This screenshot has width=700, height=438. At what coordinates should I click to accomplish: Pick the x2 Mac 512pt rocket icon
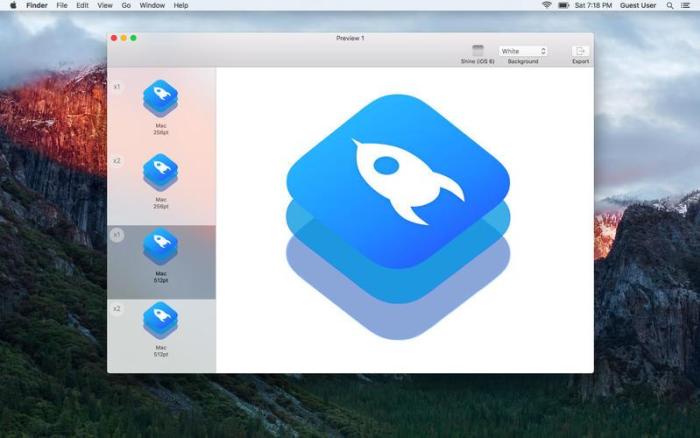[160, 321]
